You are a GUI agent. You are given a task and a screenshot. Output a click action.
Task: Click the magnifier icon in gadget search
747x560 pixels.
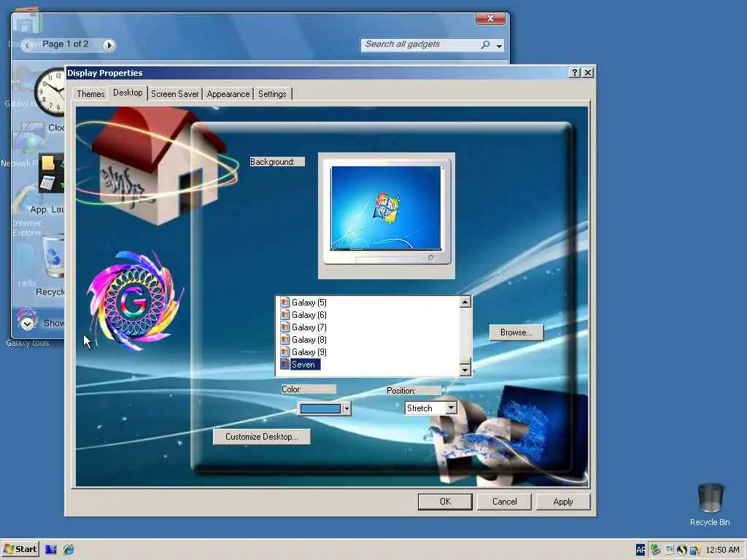click(x=485, y=44)
